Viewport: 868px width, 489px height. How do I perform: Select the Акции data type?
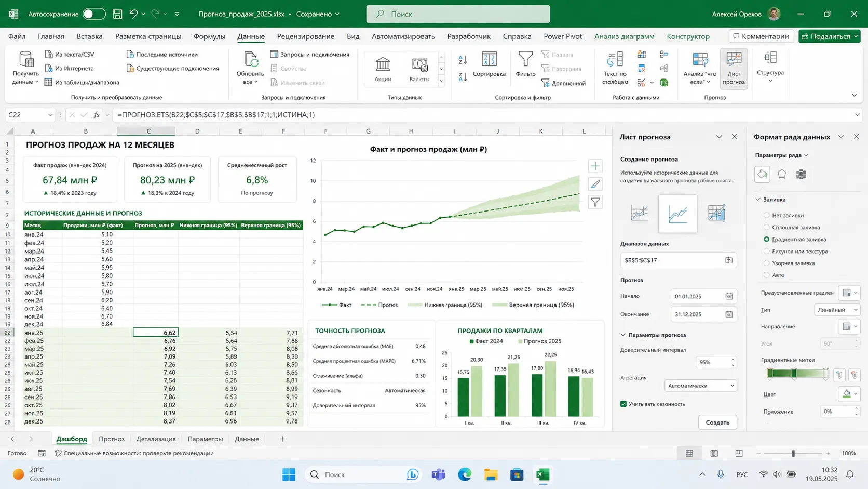click(x=383, y=69)
